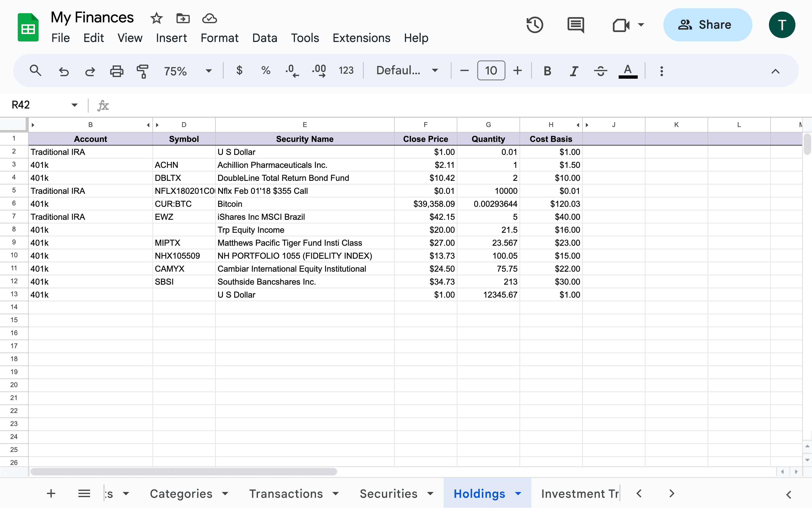The width and height of the screenshot is (812, 508).
Task: Click the horizontal scrollbar thumb
Action: [183, 472]
